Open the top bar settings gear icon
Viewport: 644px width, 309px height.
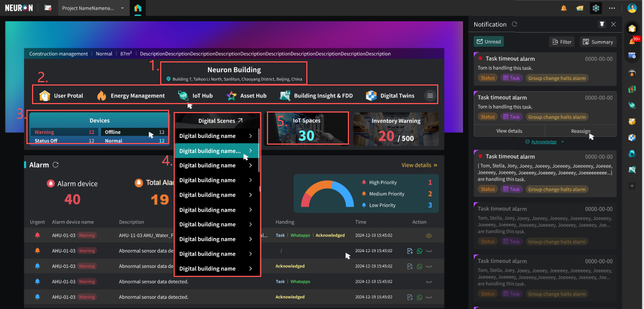(596, 8)
